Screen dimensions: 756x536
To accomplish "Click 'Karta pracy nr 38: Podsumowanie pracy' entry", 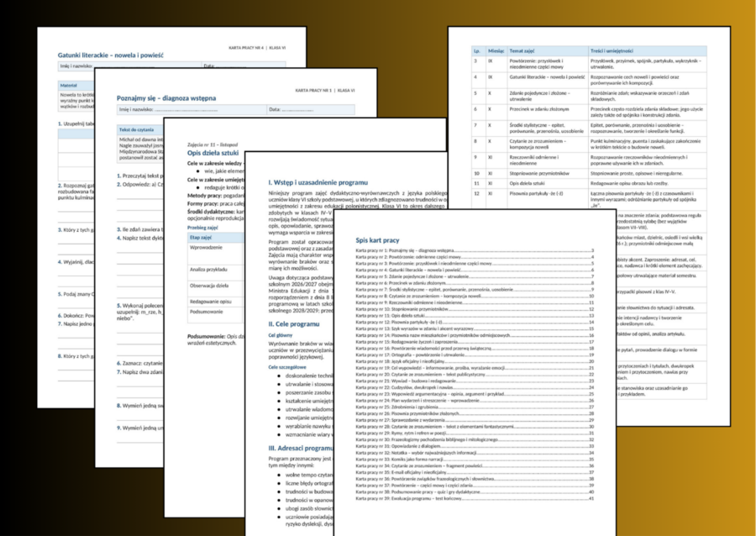I will click(475, 492).
